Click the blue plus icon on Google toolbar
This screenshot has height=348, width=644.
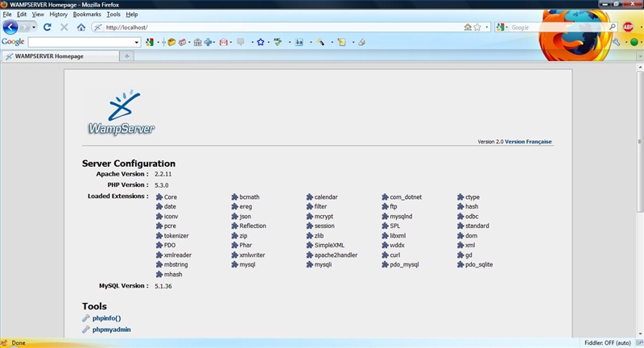208,42
